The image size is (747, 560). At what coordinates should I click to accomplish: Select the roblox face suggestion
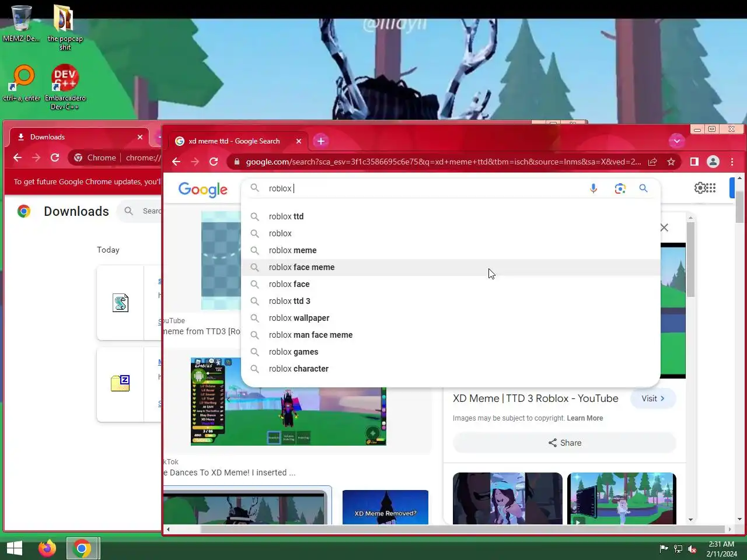coord(451,284)
